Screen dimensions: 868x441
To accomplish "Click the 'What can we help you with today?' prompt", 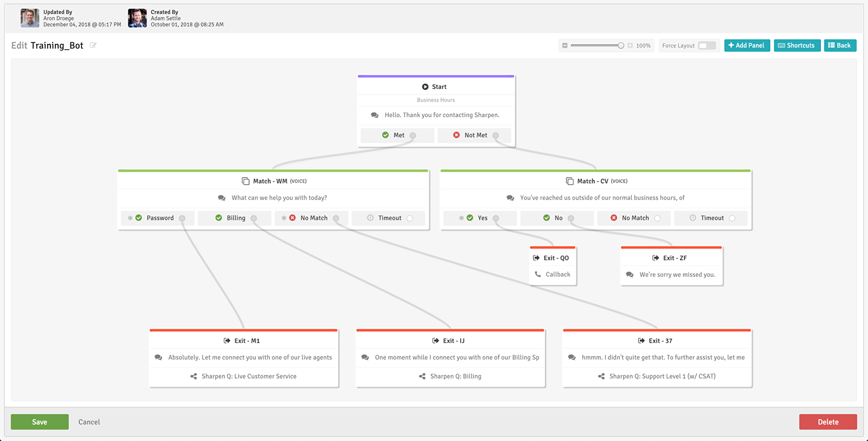I will [x=279, y=198].
